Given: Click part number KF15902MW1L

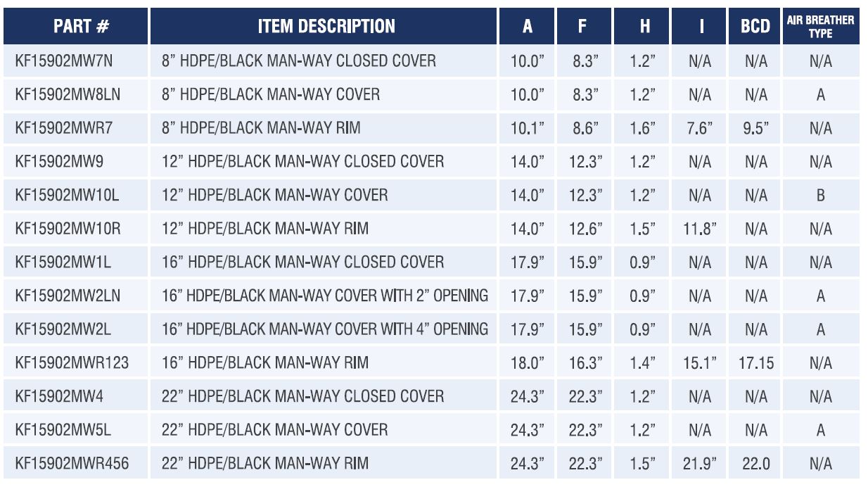Looking at the screenshot, I should (x=63, y=263).
